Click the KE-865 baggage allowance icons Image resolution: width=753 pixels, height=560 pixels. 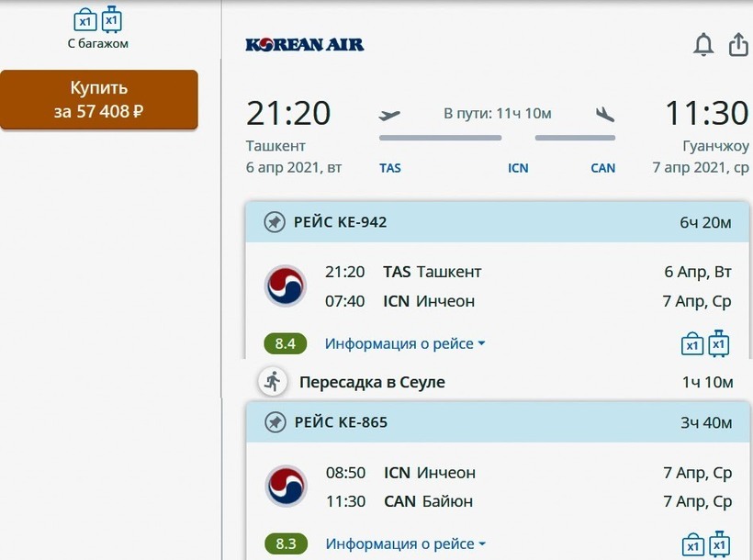click(705, 544)
